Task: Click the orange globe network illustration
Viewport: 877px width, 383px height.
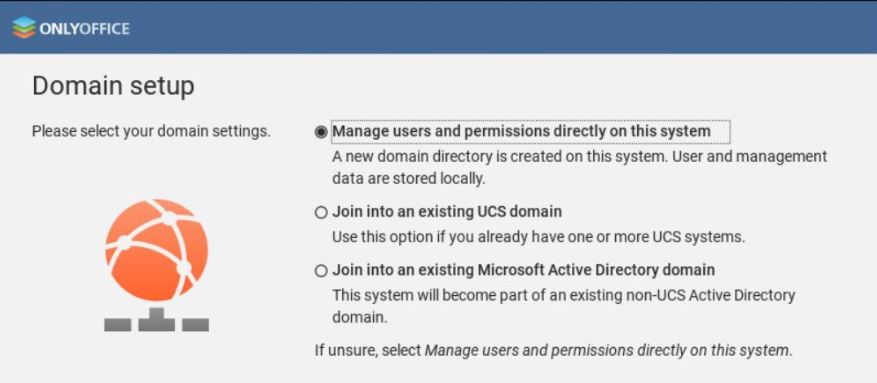Action: [157, 250]
